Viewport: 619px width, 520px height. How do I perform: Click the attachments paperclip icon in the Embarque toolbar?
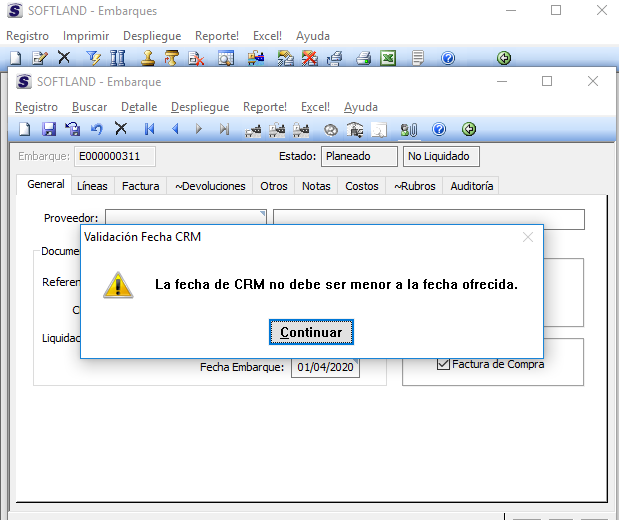pyautogui.click(x=409, y=130)
